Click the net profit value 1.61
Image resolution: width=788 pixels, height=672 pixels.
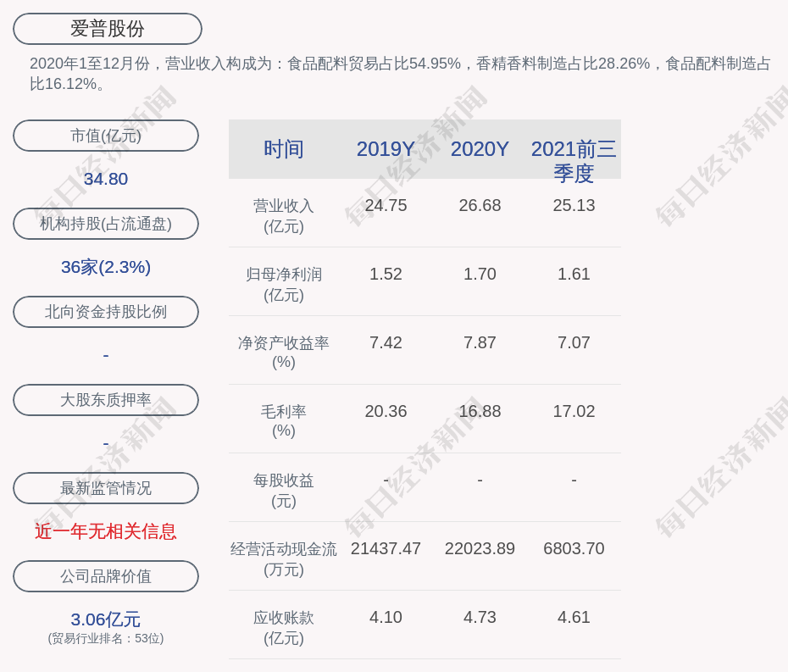(x=574, y=274)
